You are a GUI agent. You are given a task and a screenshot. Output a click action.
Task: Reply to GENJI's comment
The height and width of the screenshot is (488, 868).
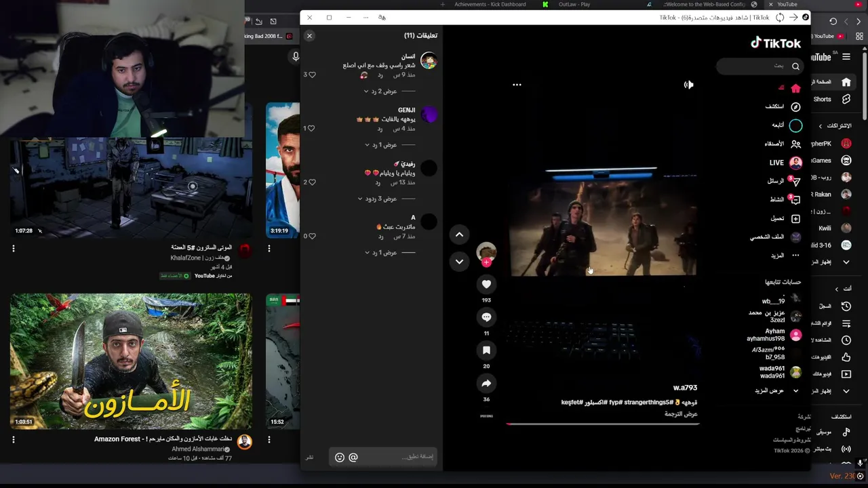click(x=380, y=129)
